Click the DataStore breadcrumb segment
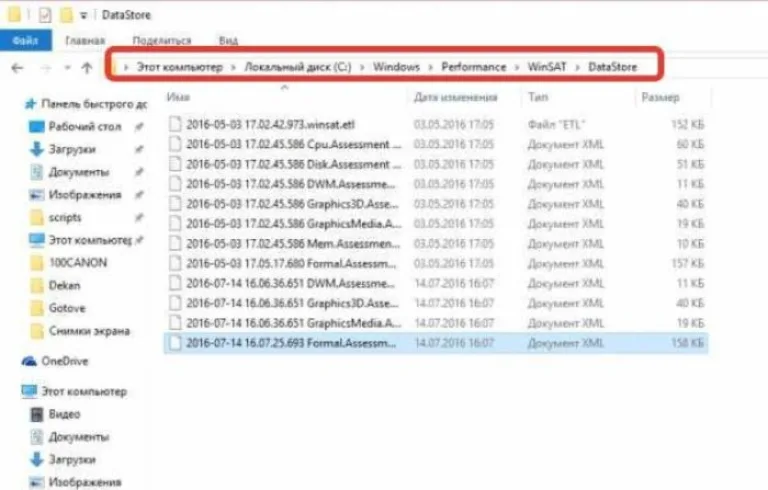 612,67
